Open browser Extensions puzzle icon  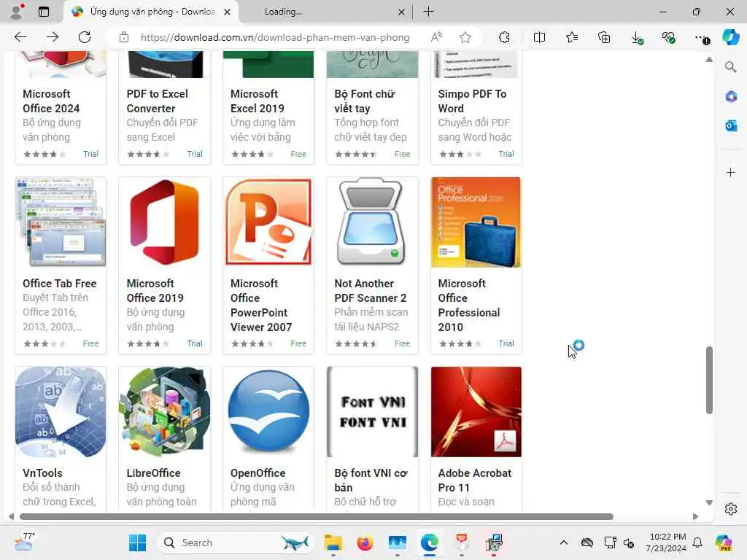pos(504,37)
